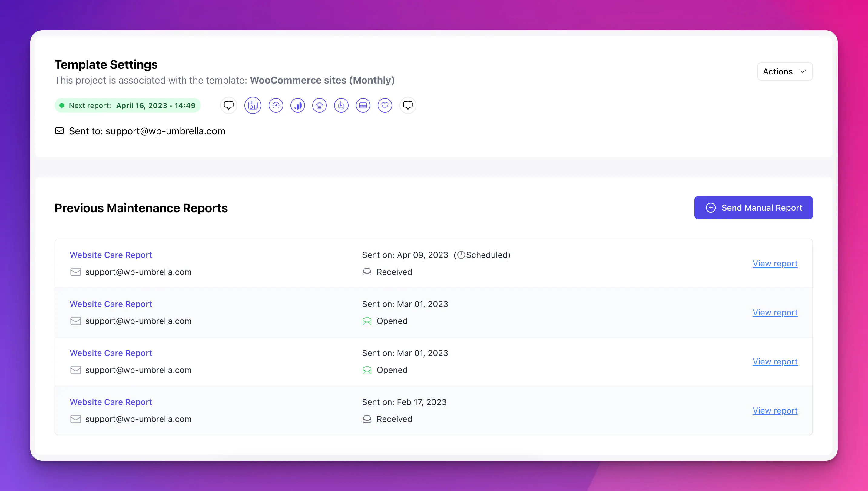This screenshot has height=491, width=868.
Task: Open Website Care Report sent Feb 17, 2023
Action: tap(111, 402)
